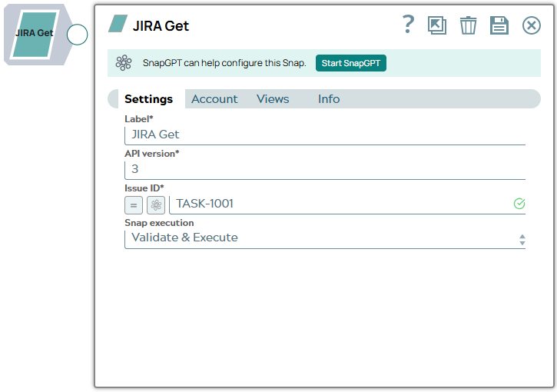Delete the Snap via trash icon
Viewport: 557px width, 392px height.
pos(468,25)
